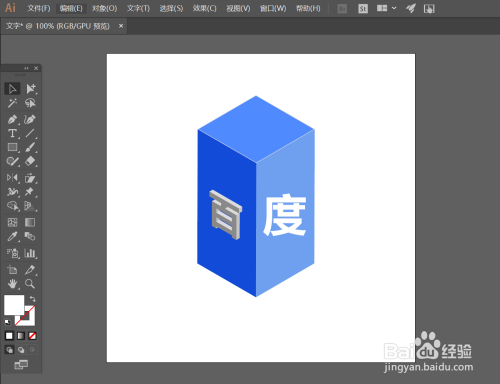Select the Reflect tool
The height and width of the screenshot is (384, 500).
[12, 178]
